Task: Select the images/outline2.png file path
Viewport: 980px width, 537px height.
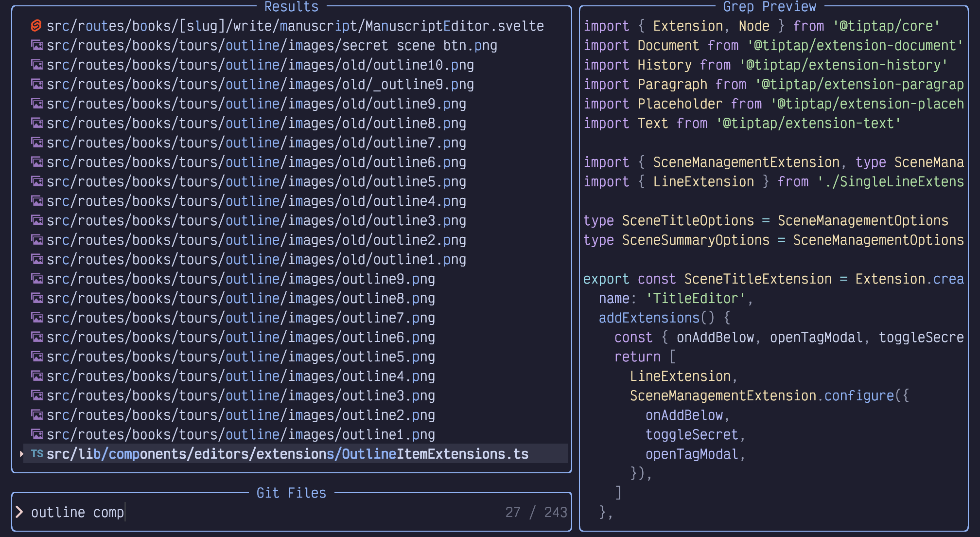Action: [241, 415]
